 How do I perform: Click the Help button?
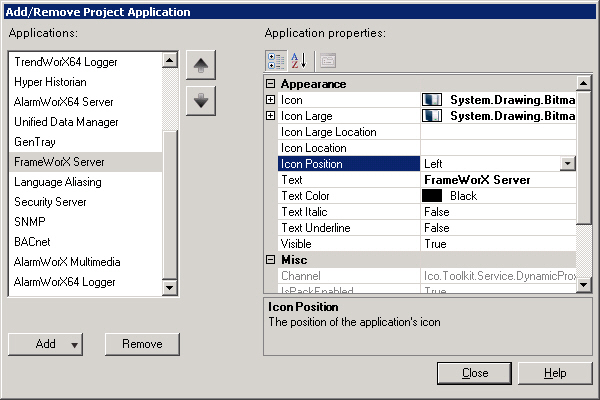tap(555, 373)
